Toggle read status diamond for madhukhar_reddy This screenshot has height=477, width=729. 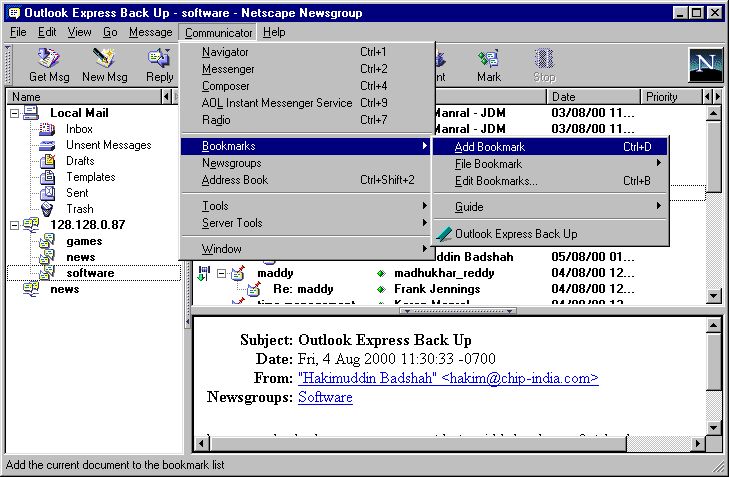(x=381, y=273)
